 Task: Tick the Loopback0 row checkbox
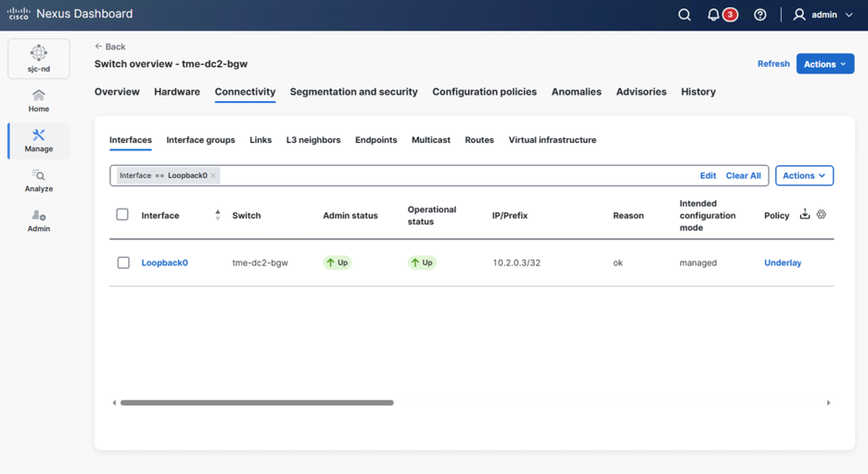[x=123, y=263]
